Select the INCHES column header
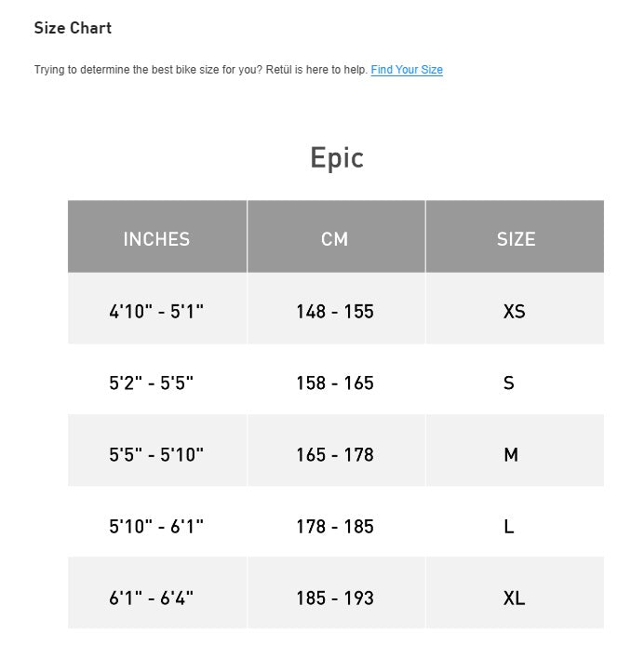 (156, 239)
